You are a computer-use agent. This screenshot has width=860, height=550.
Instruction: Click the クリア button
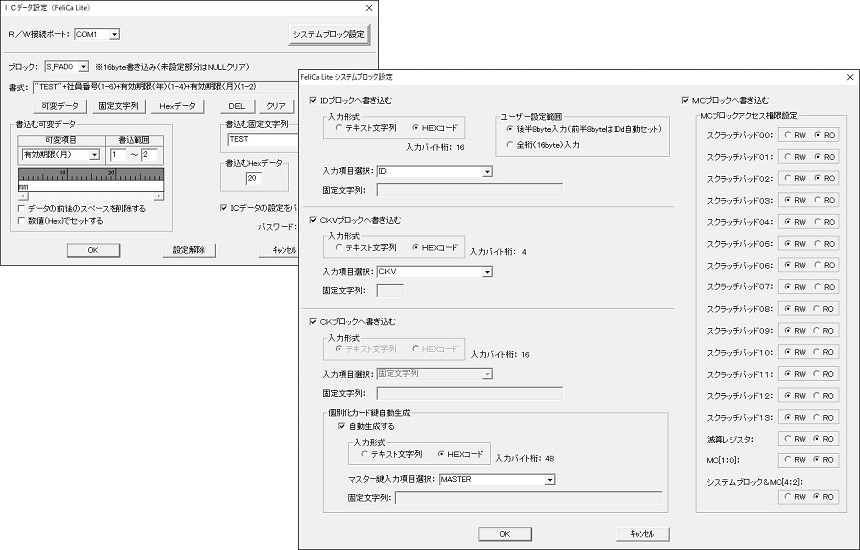[x=276, y=106]
